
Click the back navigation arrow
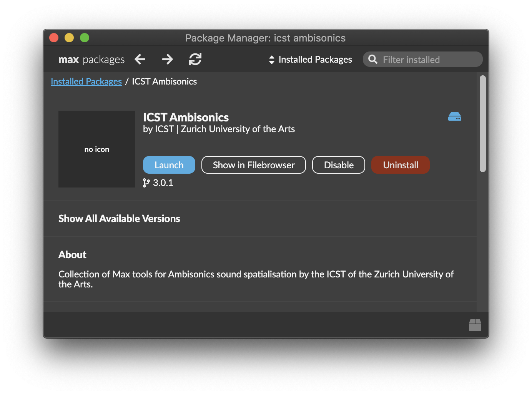click(x=140, y=59)
